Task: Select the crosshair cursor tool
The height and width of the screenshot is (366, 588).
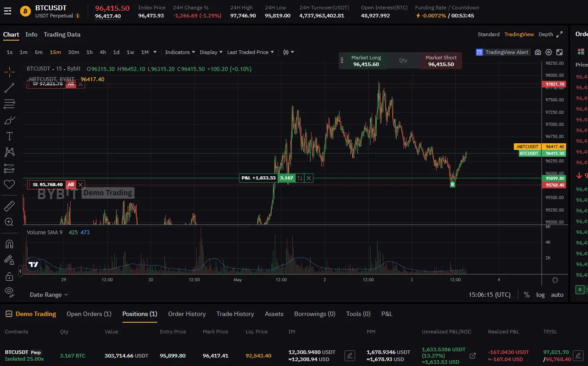Action: point(9,71)
